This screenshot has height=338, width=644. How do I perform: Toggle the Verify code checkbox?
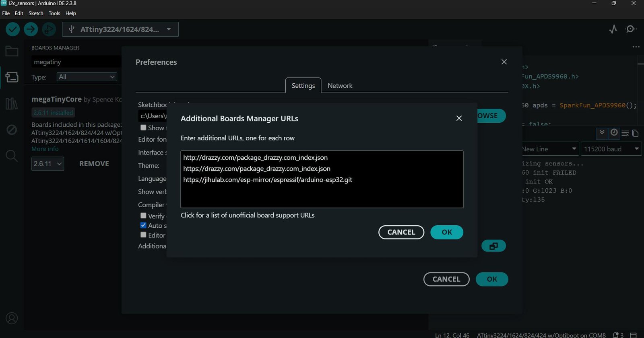(x=143, y=216)
